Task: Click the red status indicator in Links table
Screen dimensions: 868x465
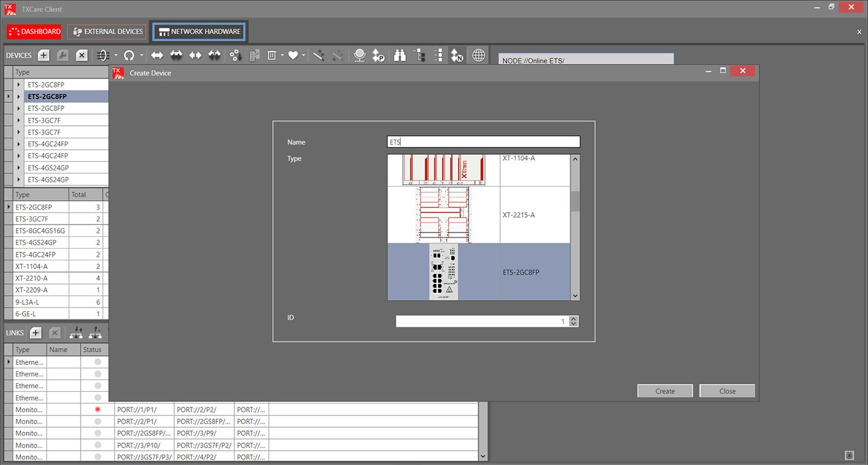Action: tap(97, 410)
